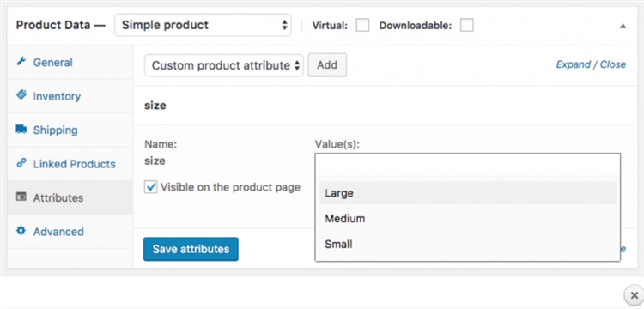Close the overlay with the round X

635,294
